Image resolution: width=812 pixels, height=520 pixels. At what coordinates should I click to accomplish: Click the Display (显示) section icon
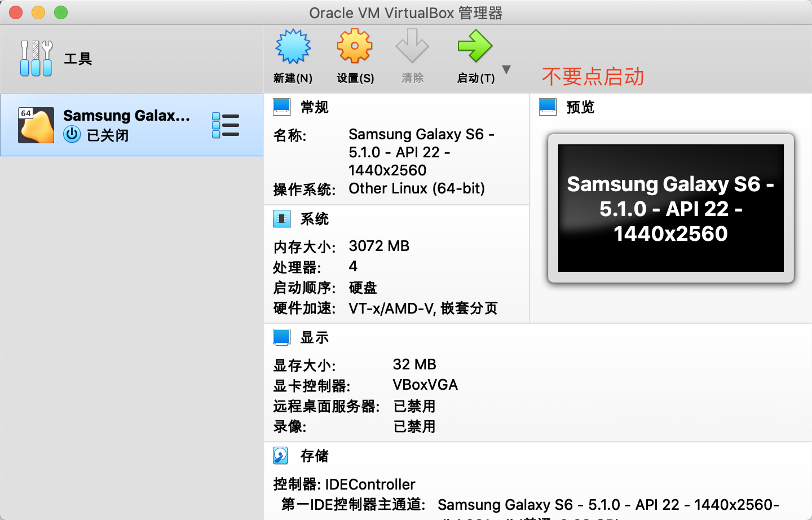tap(282, 337)
